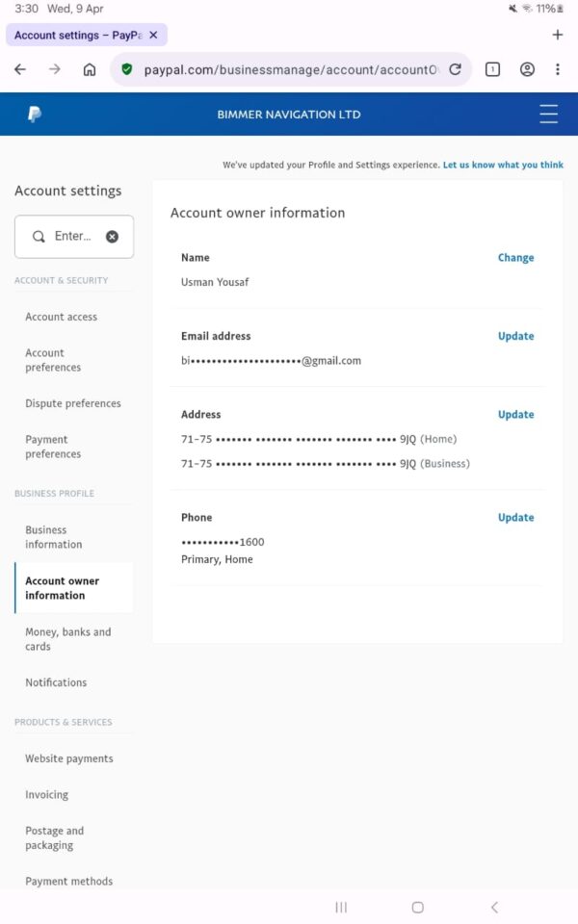This screenshot has width=578, height=924.
Task: Go to the browser home page
Action: 90,69
